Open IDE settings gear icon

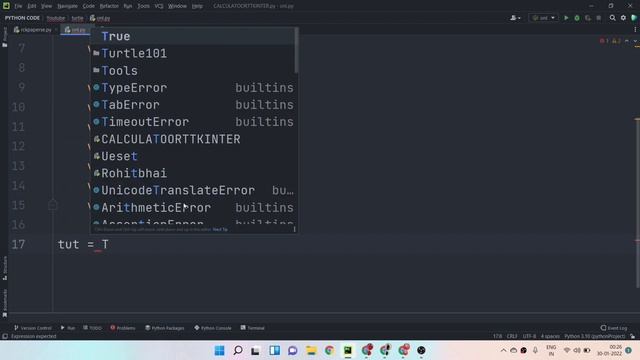(x=623, y=18)
